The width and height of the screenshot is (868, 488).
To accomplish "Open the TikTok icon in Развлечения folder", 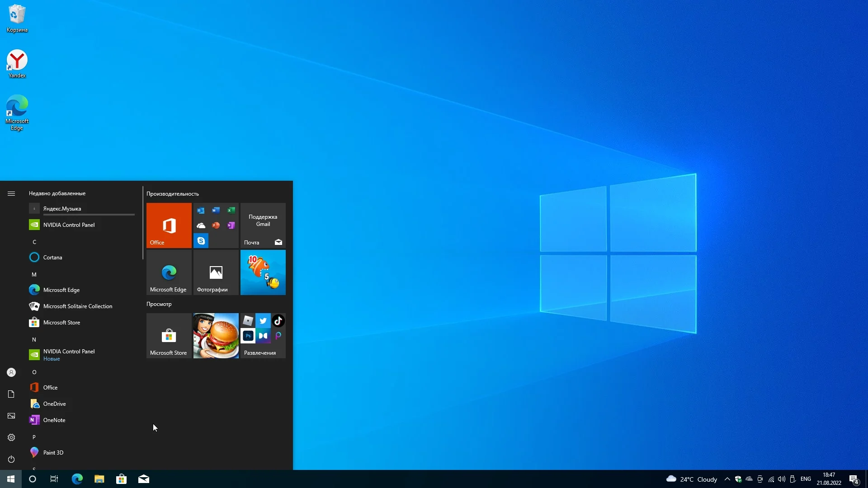I will pyautogui.click(x=278, y=321).
